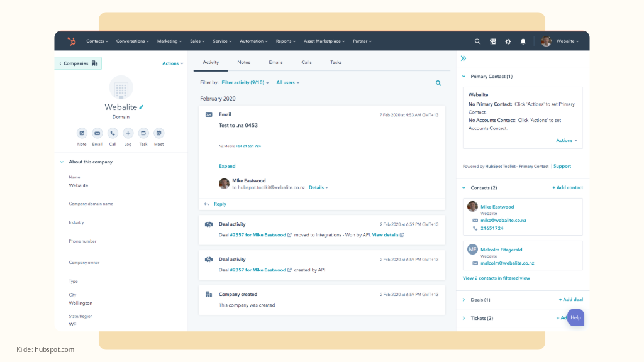Edit company name with pencil icon

pos(142,107)
